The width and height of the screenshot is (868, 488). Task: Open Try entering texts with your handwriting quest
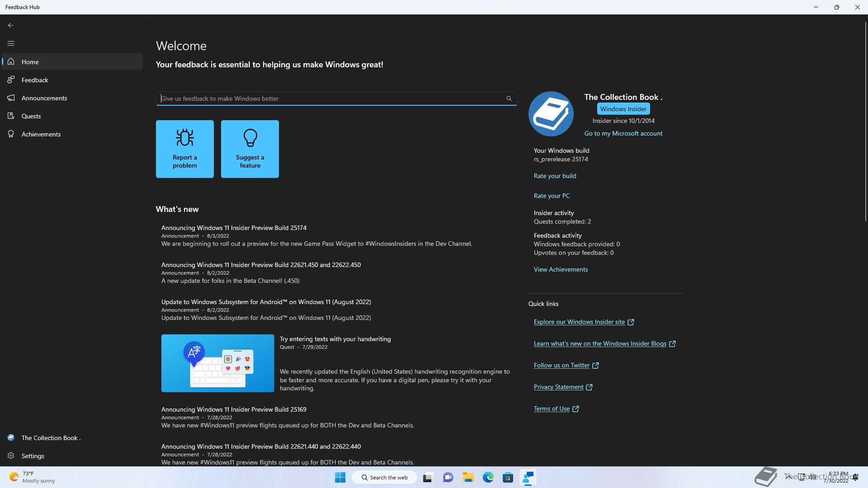tap(335, 339)
